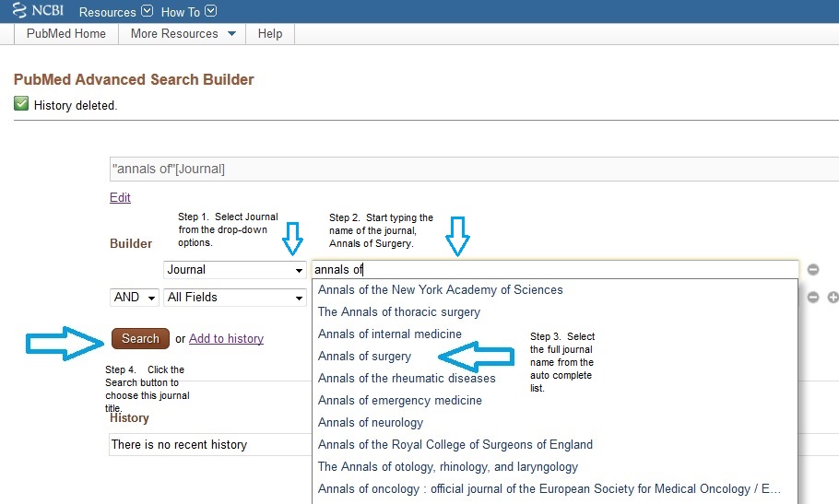
Task: Select Annals of surgery from autocomplete
Action: coord(555,356)
